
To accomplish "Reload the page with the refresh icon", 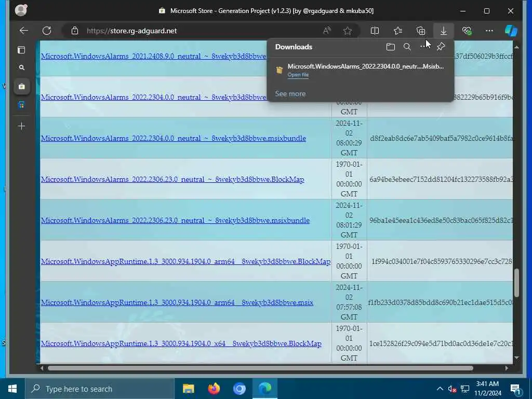I will tap(47, 31).
